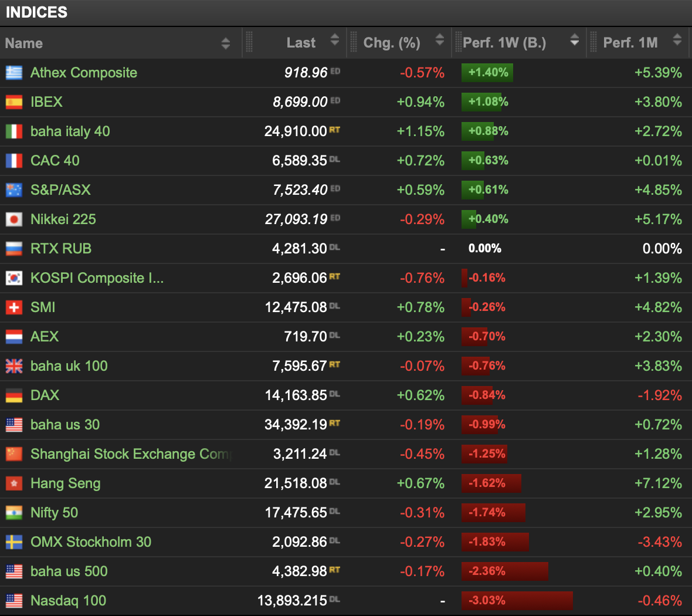692x616 pixels.
Task: Click the -2.36% weekly performance bar
Action: point(504,571)
